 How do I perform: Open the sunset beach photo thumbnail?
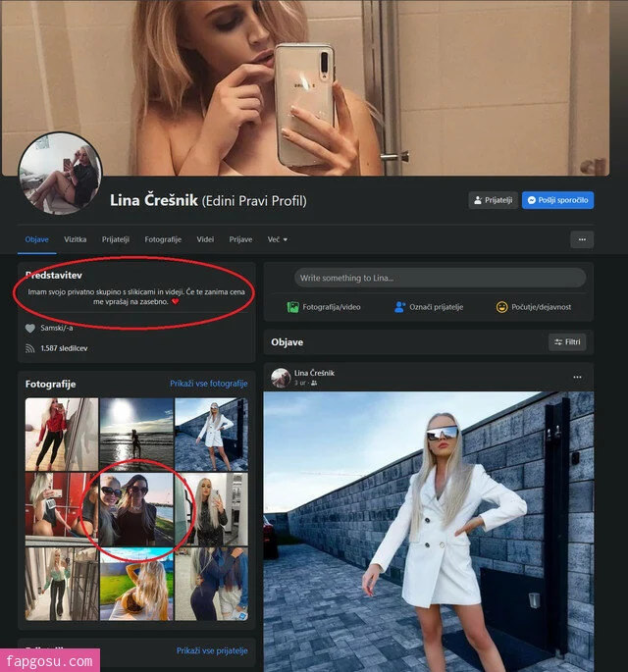click(x=136, y=435)
